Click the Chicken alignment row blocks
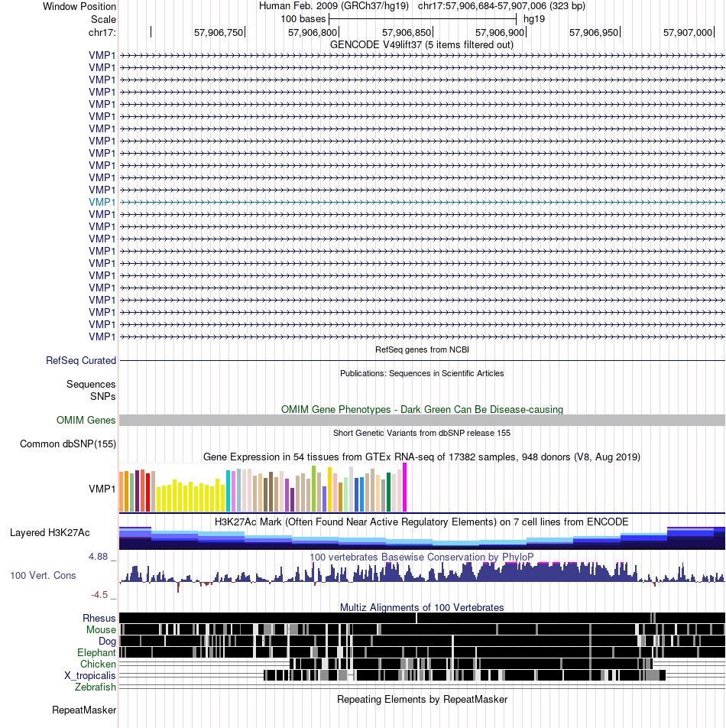Viewport: 726px width, 728px height. pyautogui.click(x=471, y=664)
